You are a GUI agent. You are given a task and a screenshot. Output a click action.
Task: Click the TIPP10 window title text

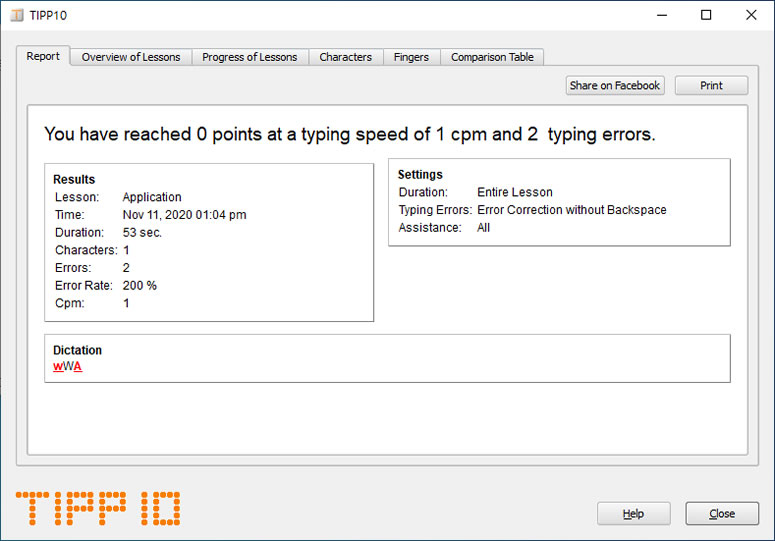[x=48, y=15]
